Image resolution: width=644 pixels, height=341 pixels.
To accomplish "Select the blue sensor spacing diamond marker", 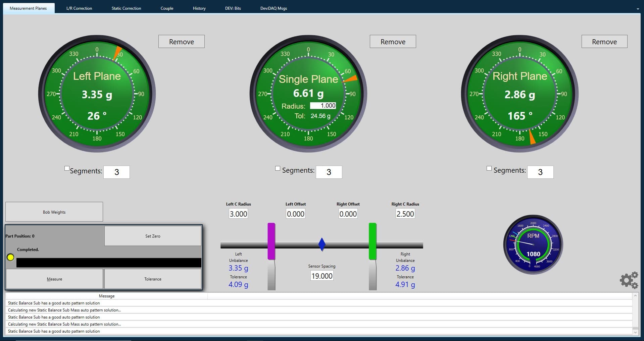I will pos(321,244).
